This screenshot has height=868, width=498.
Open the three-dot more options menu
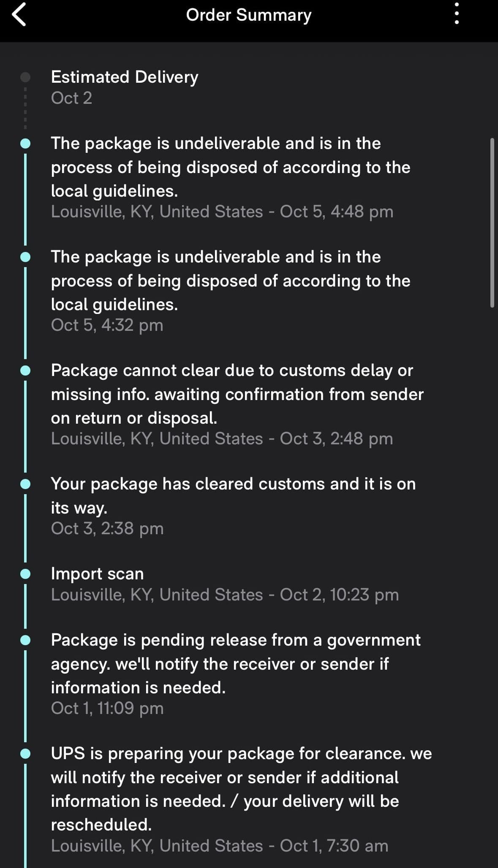click(456, 14)
